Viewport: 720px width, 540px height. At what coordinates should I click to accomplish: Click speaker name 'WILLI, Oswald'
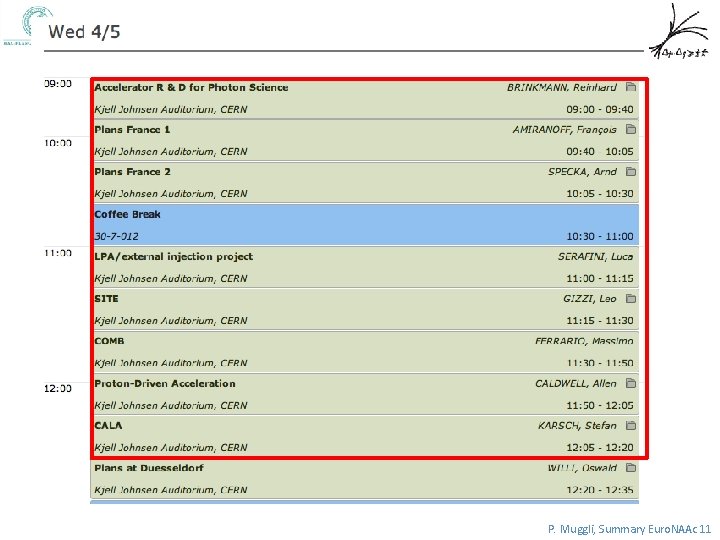582,468
